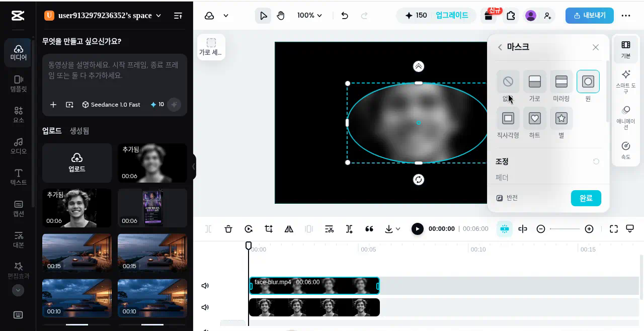
Task: Adjust the timeline zoom slider
Action: [x=565, y=229]
